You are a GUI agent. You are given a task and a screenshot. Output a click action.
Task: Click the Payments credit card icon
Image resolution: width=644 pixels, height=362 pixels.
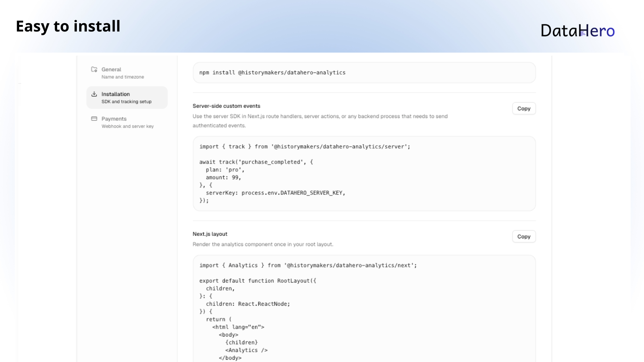94,119
